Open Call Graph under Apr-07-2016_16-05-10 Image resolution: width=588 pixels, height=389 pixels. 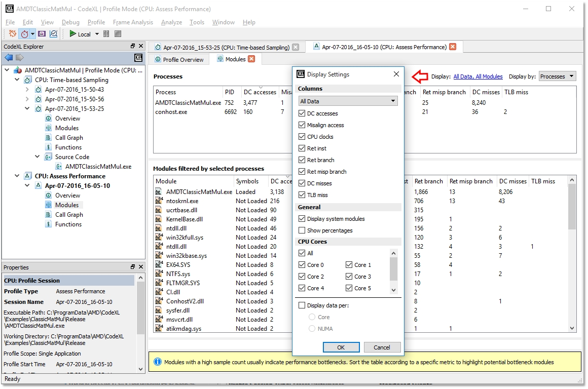[69, 215]
